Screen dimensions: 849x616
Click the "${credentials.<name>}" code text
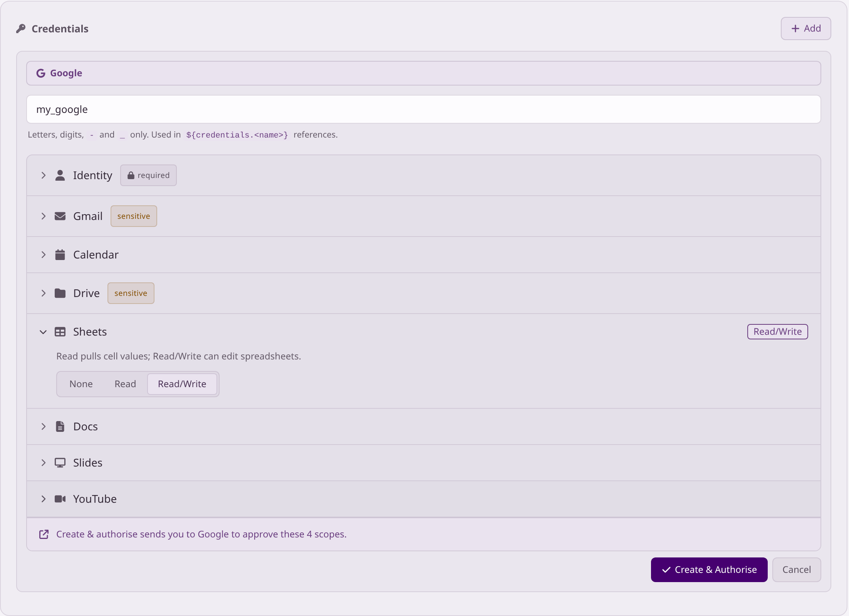click(x=237, y=135)
